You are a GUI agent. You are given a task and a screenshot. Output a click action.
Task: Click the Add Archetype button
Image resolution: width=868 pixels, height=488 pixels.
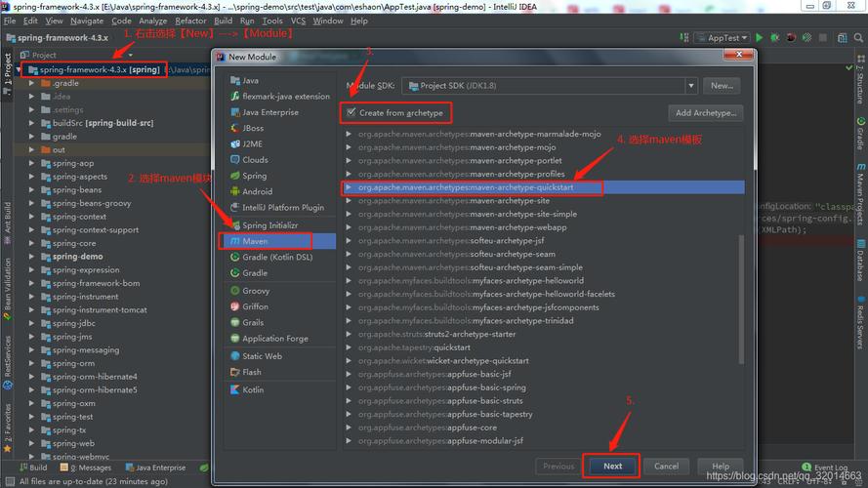pyautogui.click(x=706, y=113)
